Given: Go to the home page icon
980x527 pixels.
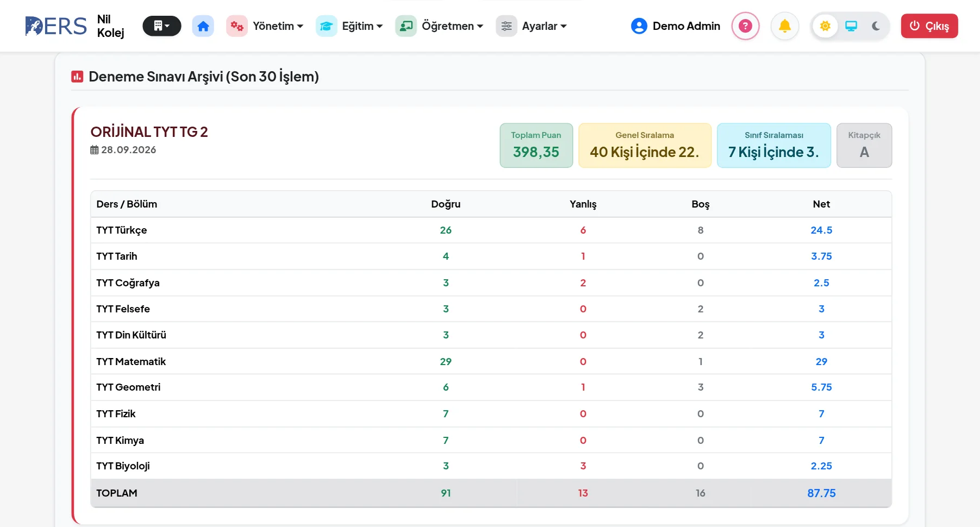Looking at the screenshot, I should pyautogui.click(x=203, y=26).
